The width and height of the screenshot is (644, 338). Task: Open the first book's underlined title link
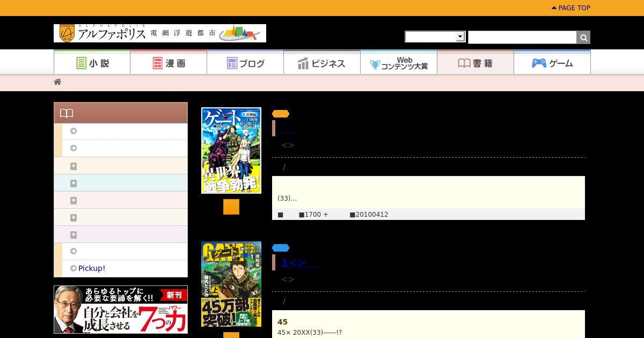287,129
